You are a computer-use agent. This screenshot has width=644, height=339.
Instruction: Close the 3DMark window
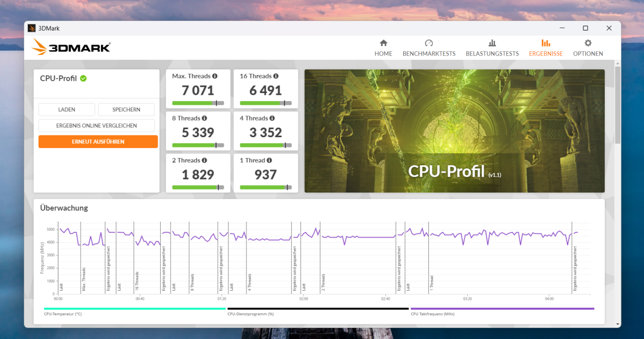[609, 28]
